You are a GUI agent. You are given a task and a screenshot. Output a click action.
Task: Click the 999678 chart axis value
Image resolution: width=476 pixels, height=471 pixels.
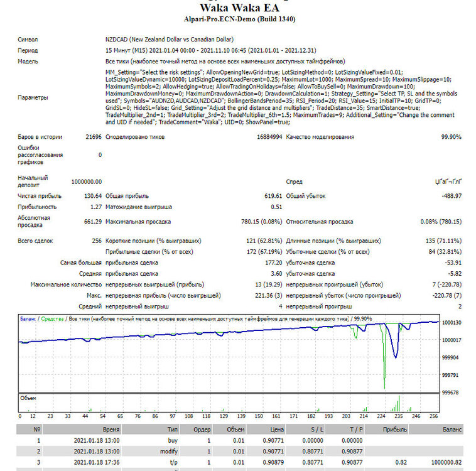(x=450, y=392)
